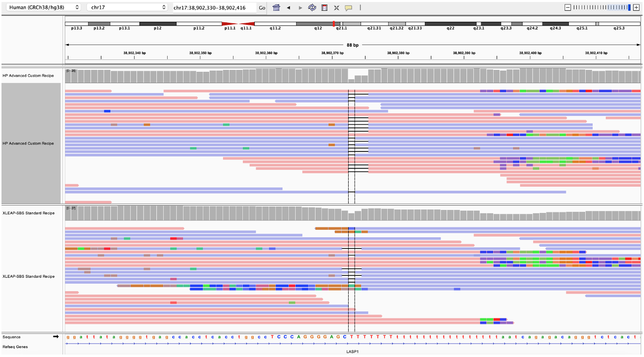Image resolution: width=644 pixels, height=357 pixels.
Task: Click the Define region of interest icon
Action: click(x=324, y=8)
